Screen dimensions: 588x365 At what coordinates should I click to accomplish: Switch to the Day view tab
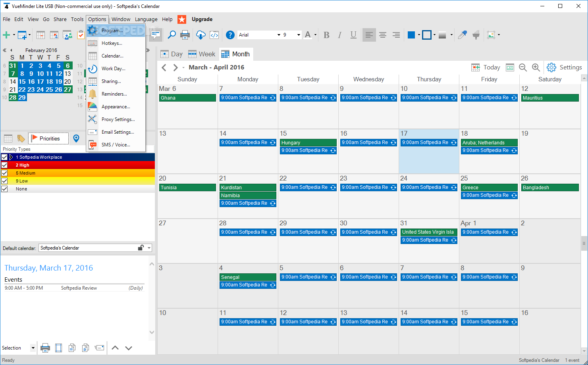pyautogui.click(x=172, y=54)
